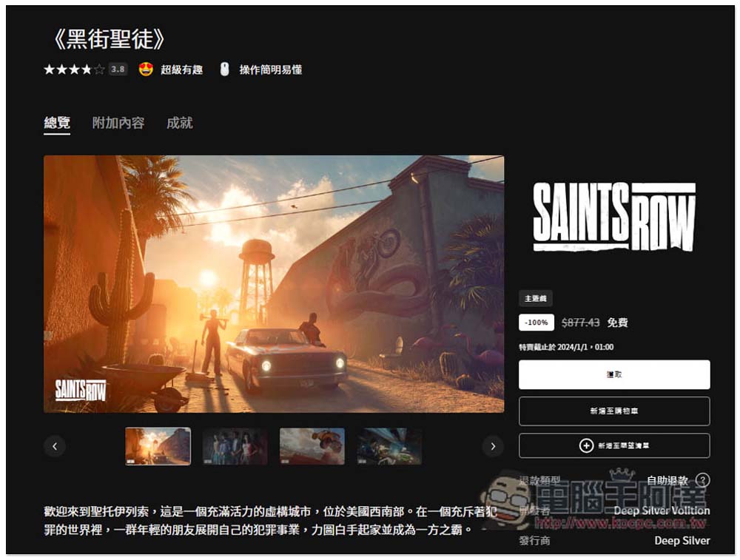Click the 主遊戲 base game tag

(x=536, y=299)
